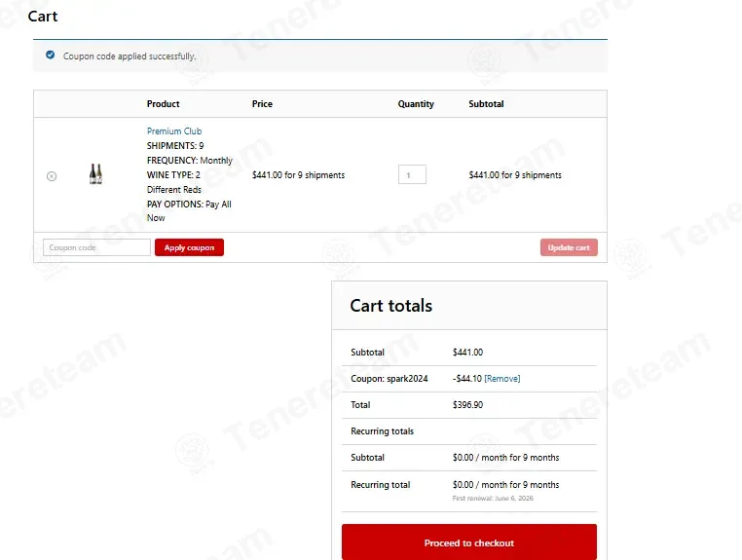Viewport: 742px width, 560px height.
Task: Select the $396.90 total value
Action: (x=467, y=405)
